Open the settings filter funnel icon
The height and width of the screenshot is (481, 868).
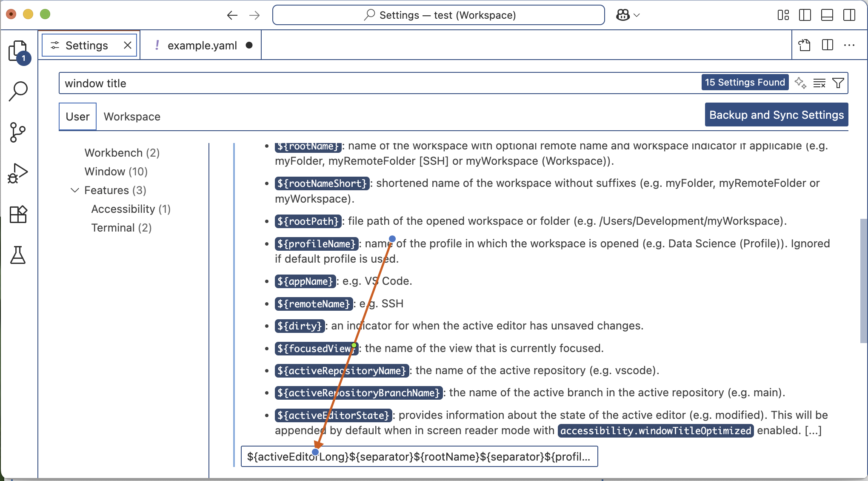[838, 83]
